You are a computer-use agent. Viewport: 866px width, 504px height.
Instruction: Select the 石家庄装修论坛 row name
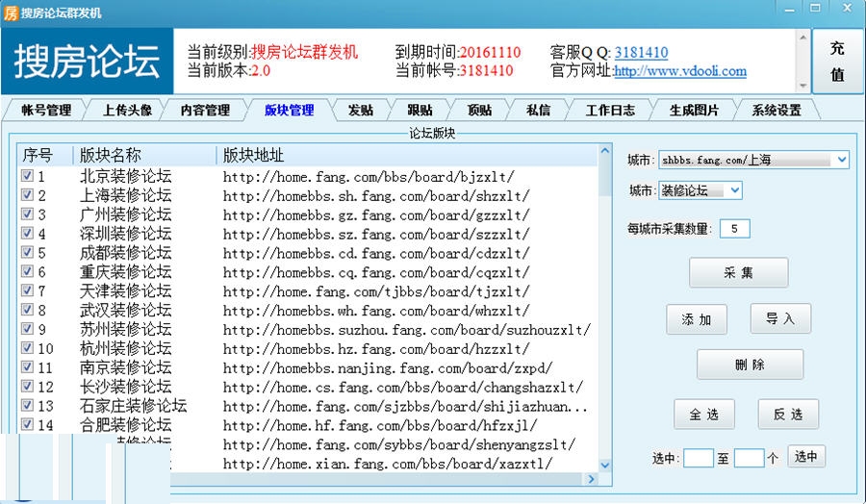[133, 406]
